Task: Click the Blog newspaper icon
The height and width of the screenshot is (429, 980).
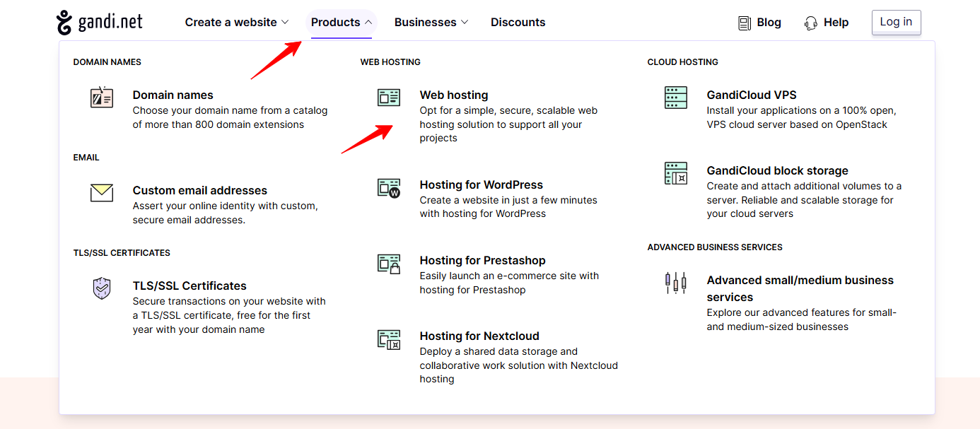Action: [x=745, y=23]
